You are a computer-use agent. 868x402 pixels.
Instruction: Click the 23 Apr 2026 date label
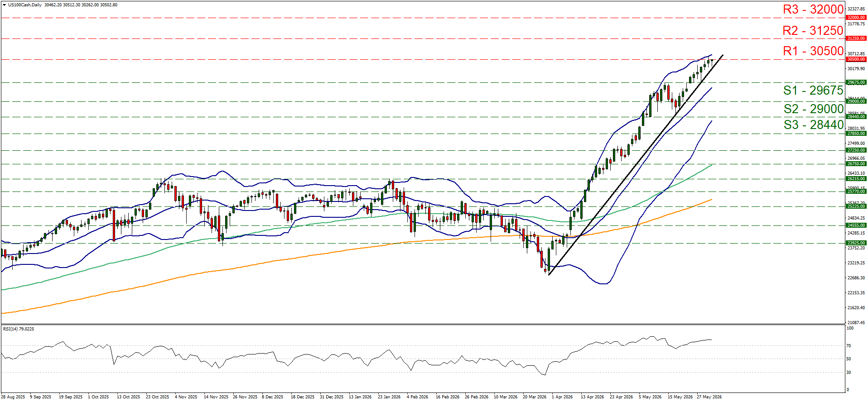[622, 397]
